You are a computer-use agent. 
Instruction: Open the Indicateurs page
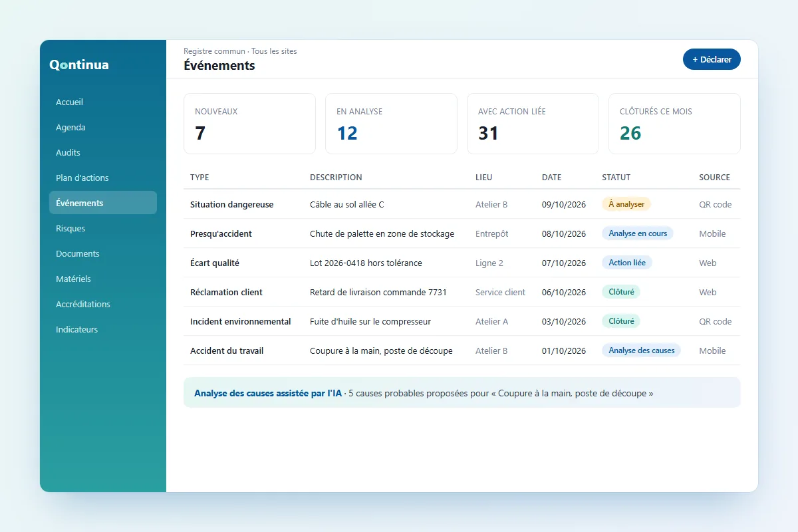click(103, 330)
